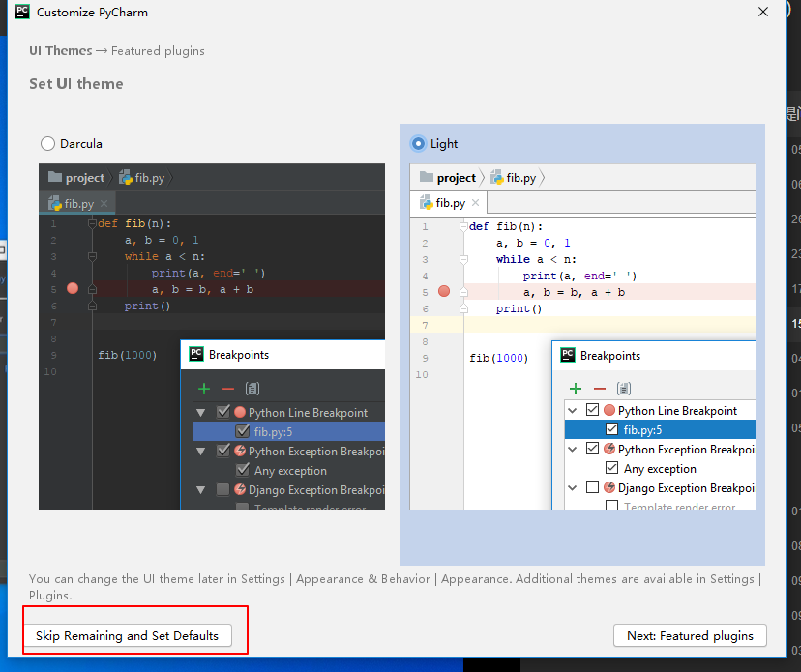Open the fib.py tab in Light preview
The width and height of the screenshot is (801, 672).
point(449,203)
